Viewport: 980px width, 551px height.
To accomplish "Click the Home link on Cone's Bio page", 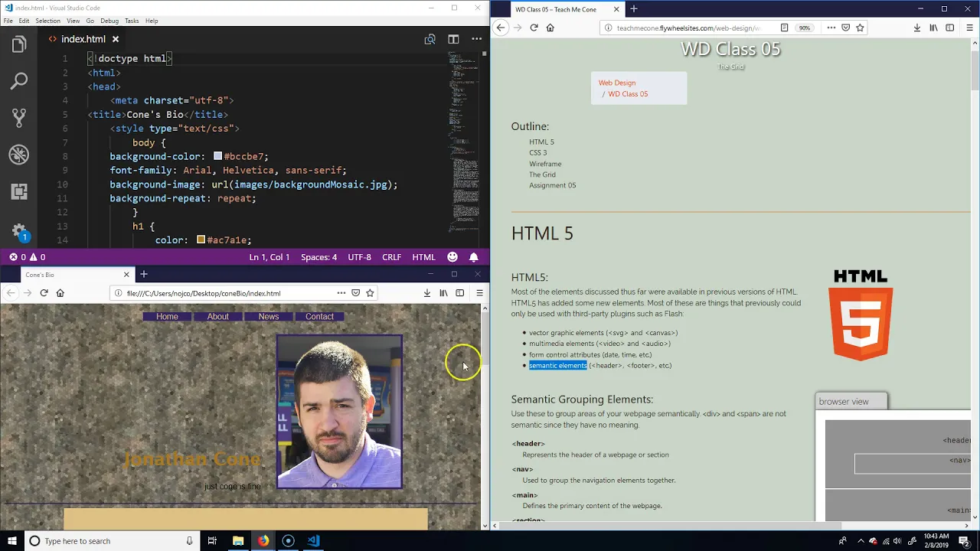I will click(x=167, y=316).
